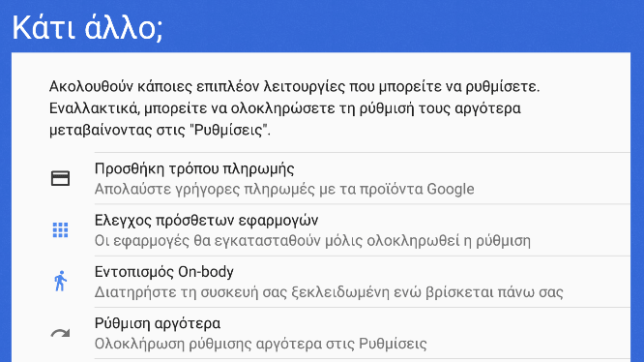Select Ελεγχος πρόσθετων εφαρμογών entry
644x362 pixels.
(321, 229)
